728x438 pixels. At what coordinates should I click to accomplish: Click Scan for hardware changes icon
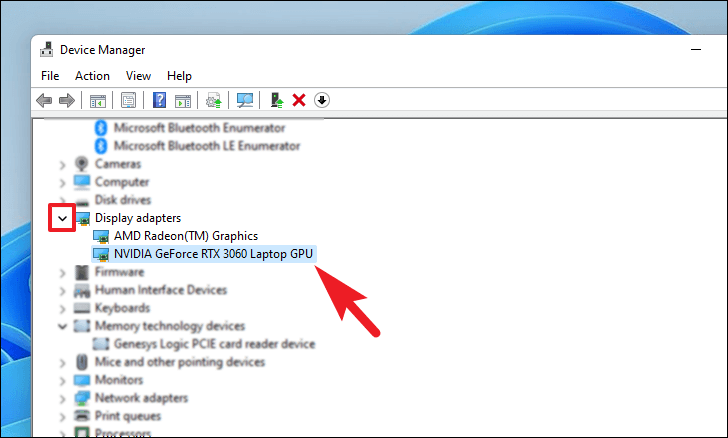click(244, 100)
